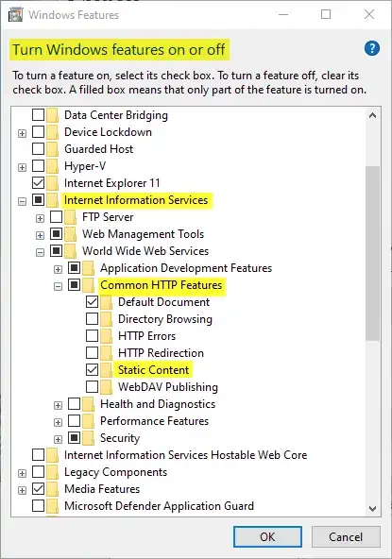Image resolution: width=392 pixels, height=559 pixels.
Task: Uncheck the Default Document checkbox
Action: (x=92, y=302)
